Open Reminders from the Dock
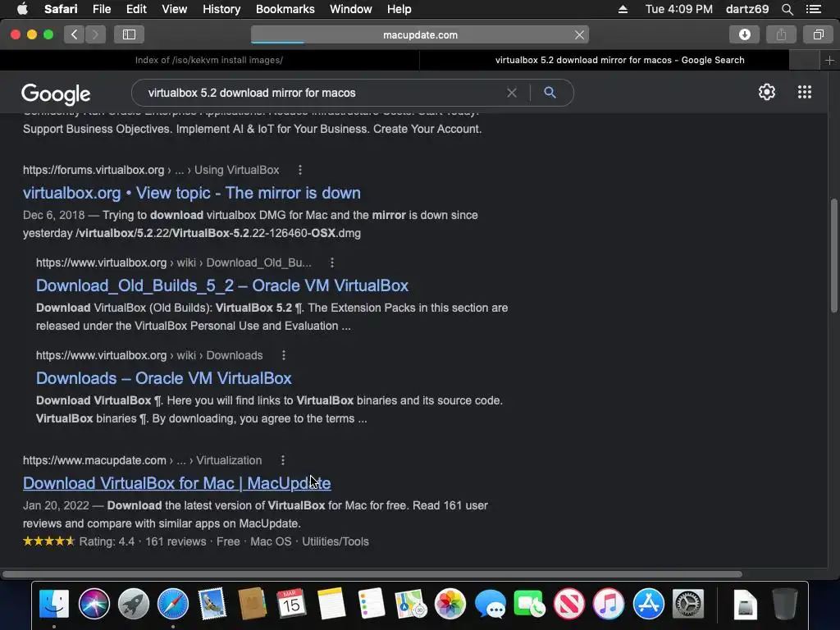The width and height of the screenshot is (840, 630). click(x=371, y=604)
